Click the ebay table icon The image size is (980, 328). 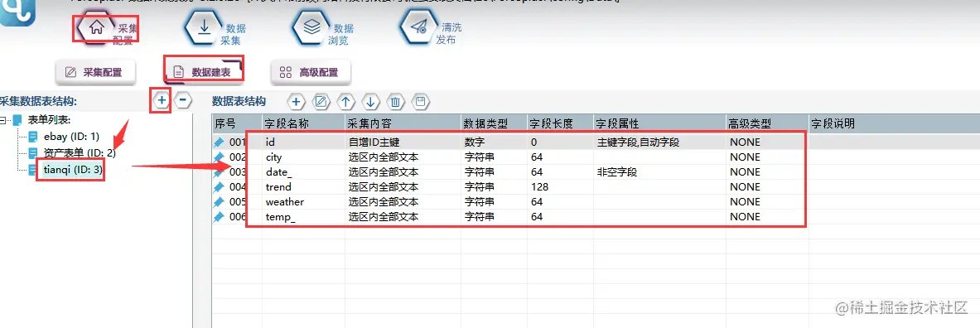[33, 136]
